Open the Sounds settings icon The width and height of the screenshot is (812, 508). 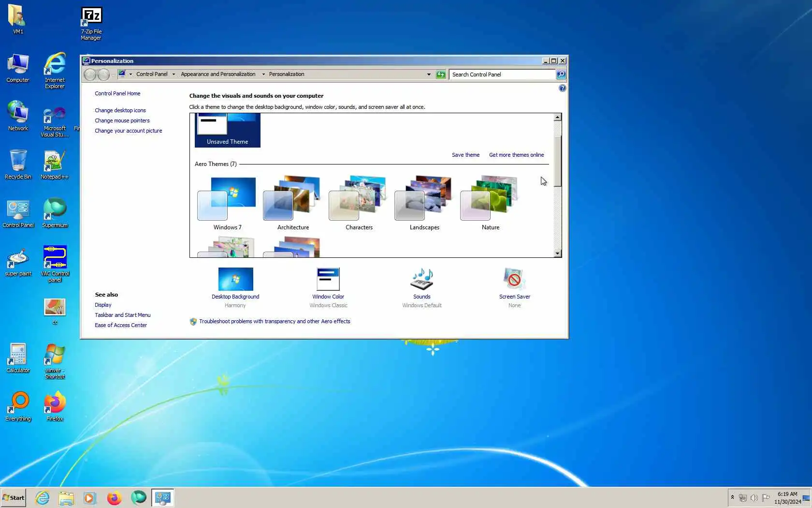pyautogui.click(x=422, y=280)
